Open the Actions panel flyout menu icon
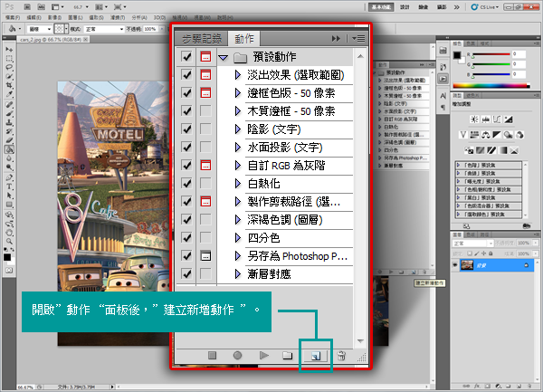This screenshot has width=543, height=392. click(x=358, y=38)
